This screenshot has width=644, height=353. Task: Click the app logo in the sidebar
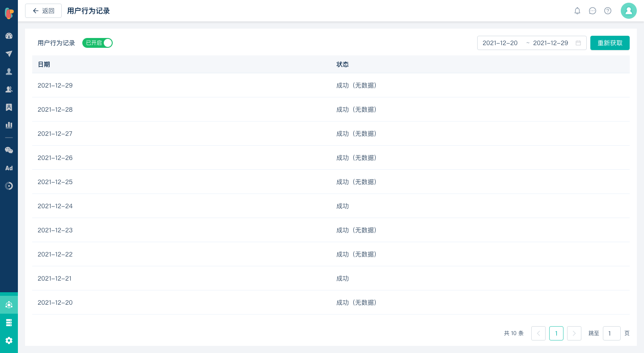point(9,13)
